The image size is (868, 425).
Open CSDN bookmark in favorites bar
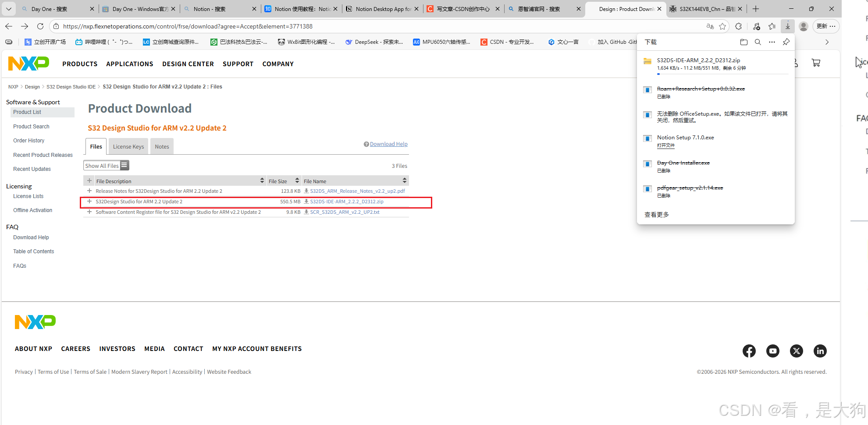click(x=507, y=42)
